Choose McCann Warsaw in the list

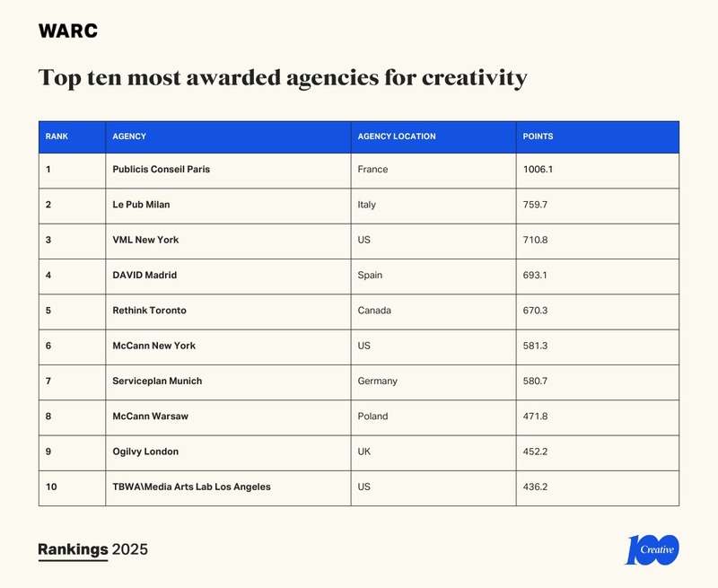pyautogui.click(x=150, y=417)
